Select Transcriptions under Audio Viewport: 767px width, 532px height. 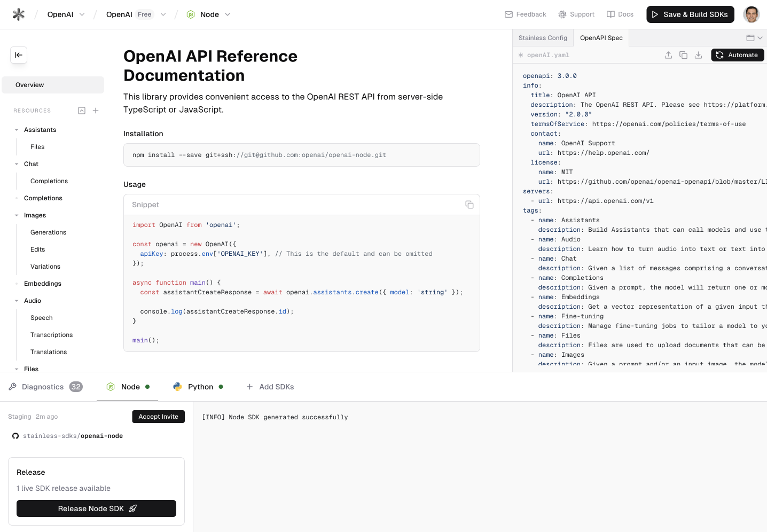pos(51,335)
